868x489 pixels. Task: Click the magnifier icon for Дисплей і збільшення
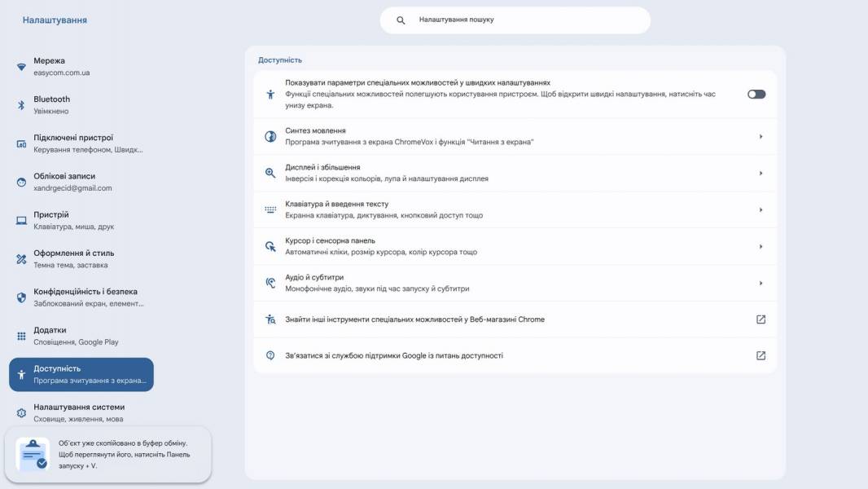(270, 173)
